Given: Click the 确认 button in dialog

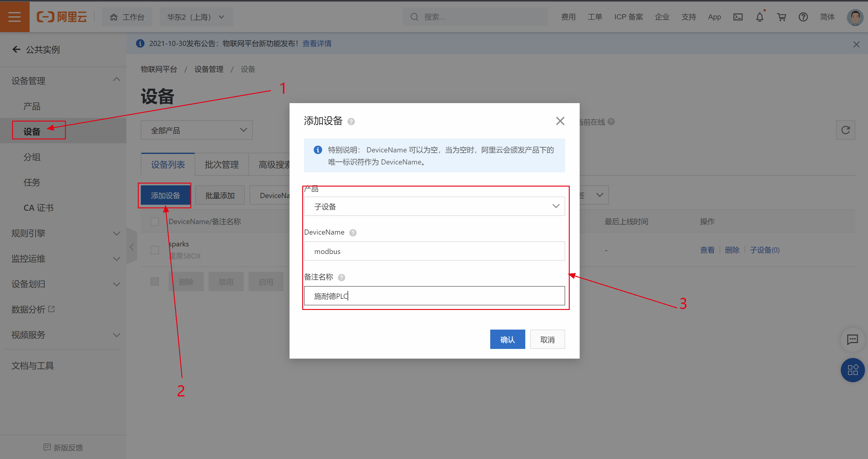Looking at the screenshot, I should click(x=507, y=339).
